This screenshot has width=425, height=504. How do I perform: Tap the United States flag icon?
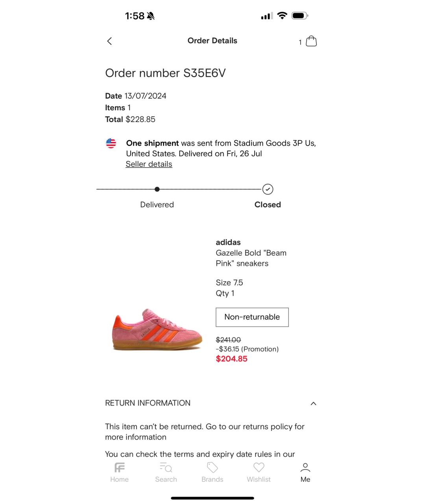(x=111, y=143)
